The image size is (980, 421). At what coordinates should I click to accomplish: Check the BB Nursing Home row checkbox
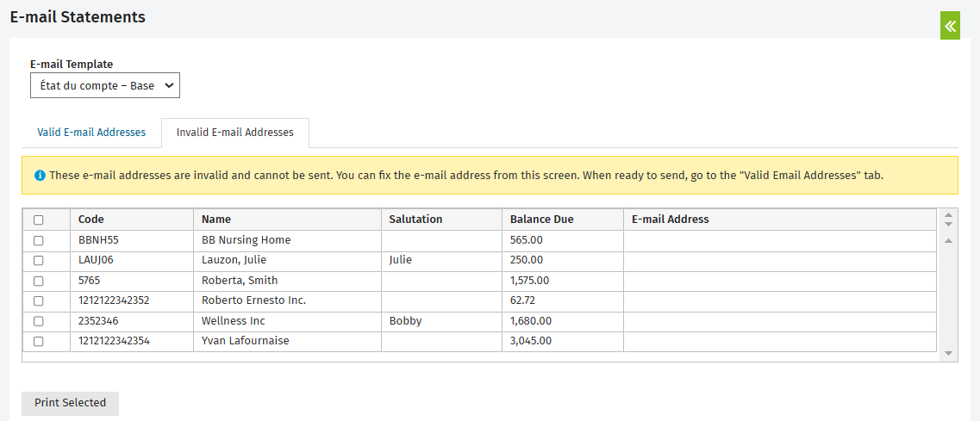(x=39, y=240)
